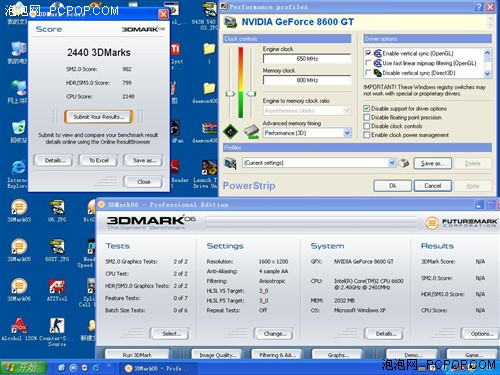The image size is (500, 375).
Task: Check Disable floating point precision
Action: click(x=367, y=117)
